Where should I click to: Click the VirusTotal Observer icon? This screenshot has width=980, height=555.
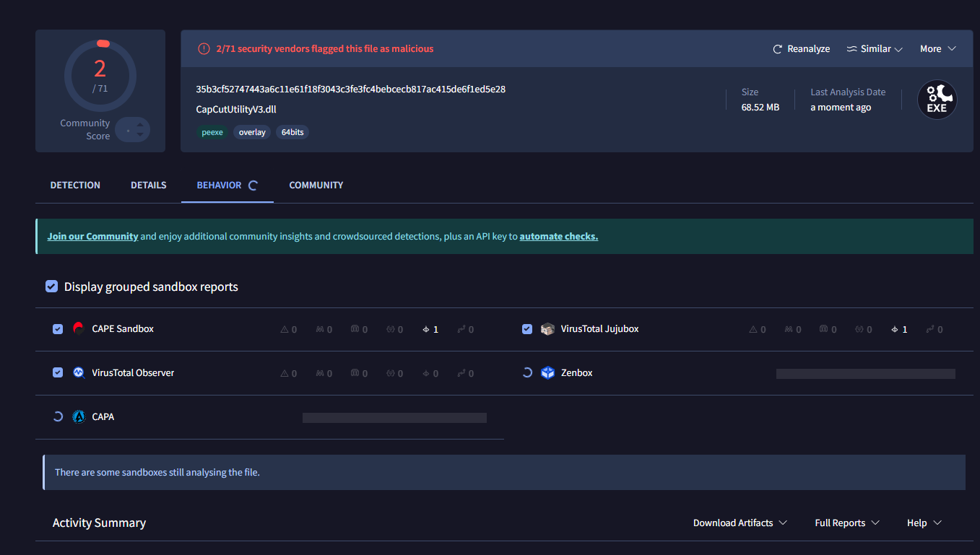78,372
